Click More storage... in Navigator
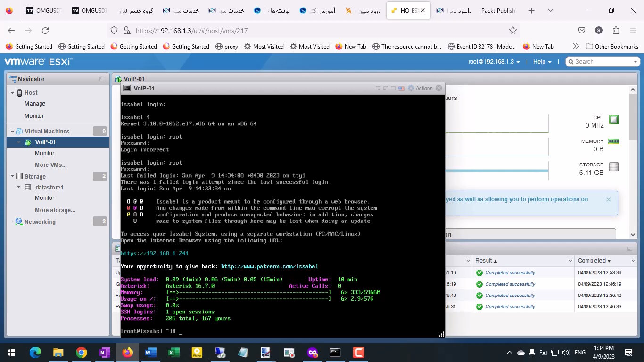Screen dimensions: 644x362 [55, 210]
